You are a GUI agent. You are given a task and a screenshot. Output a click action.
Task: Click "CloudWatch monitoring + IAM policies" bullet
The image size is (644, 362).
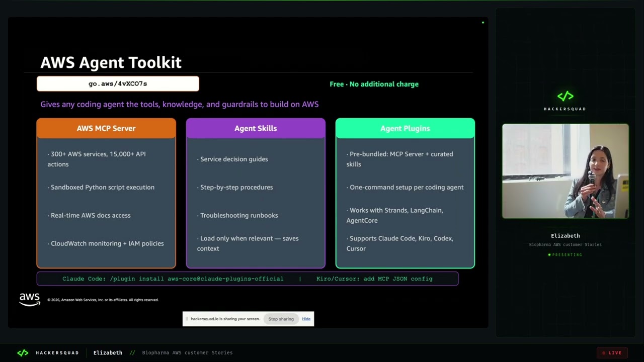pyautogui.click(x=106, y=243)
